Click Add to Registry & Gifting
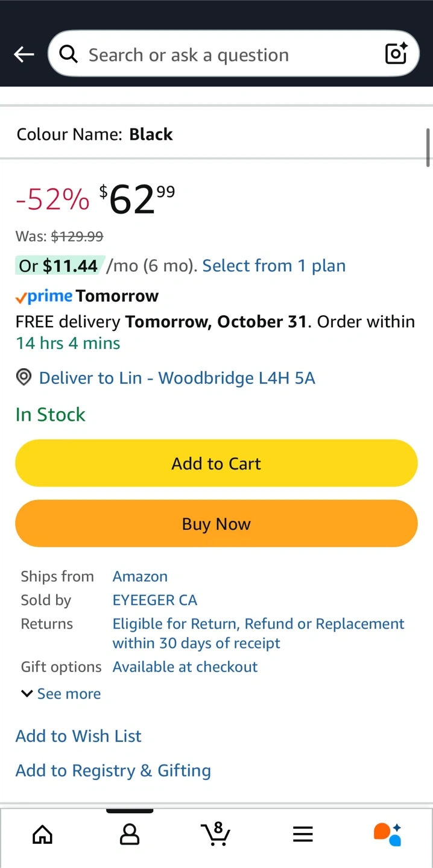Image resolution: width=433 pixels, height=868 pixels. [113, 771]
